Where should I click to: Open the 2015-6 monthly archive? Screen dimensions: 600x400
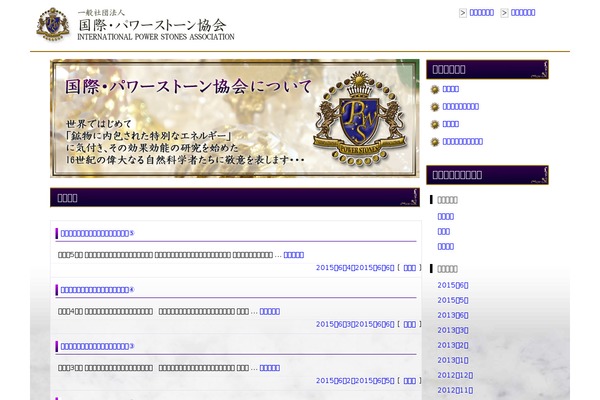pyautogui.click(x=453, y=285)
